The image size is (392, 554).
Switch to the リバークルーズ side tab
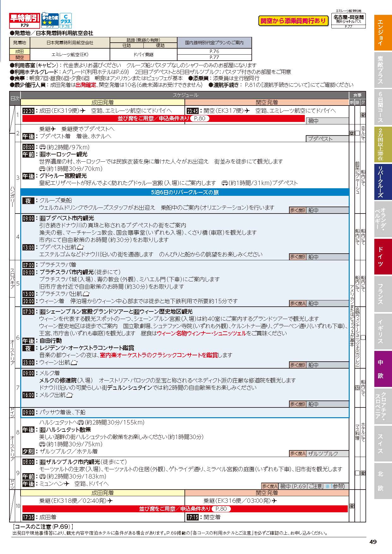(383, 182)
